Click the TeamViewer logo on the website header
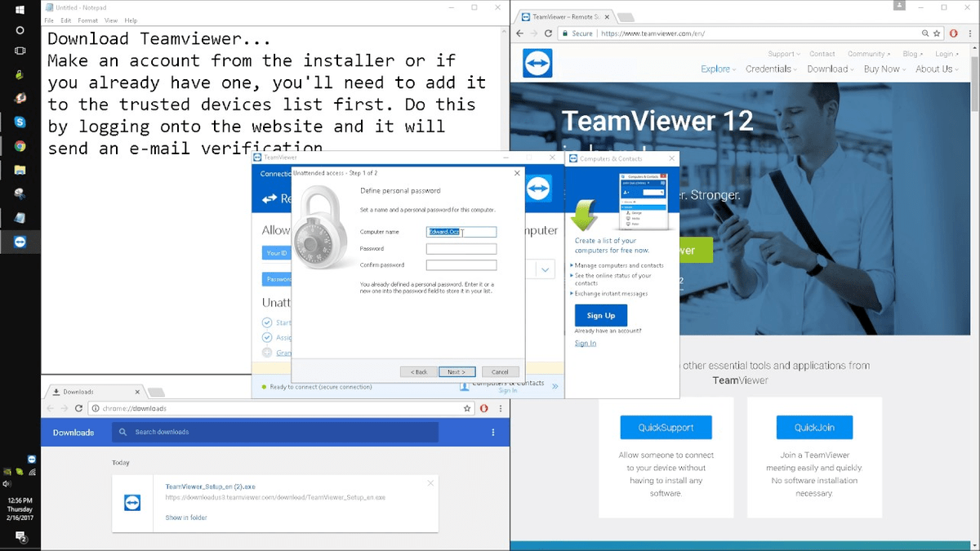This screenshot has height=551, width=980. pyautogui.click(x=537, y=63)
